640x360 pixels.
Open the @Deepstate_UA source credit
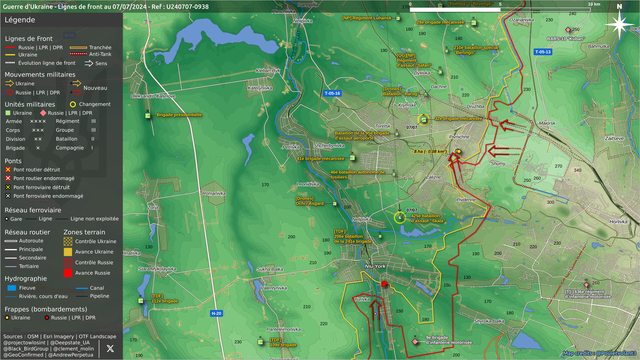coord(70,342)
